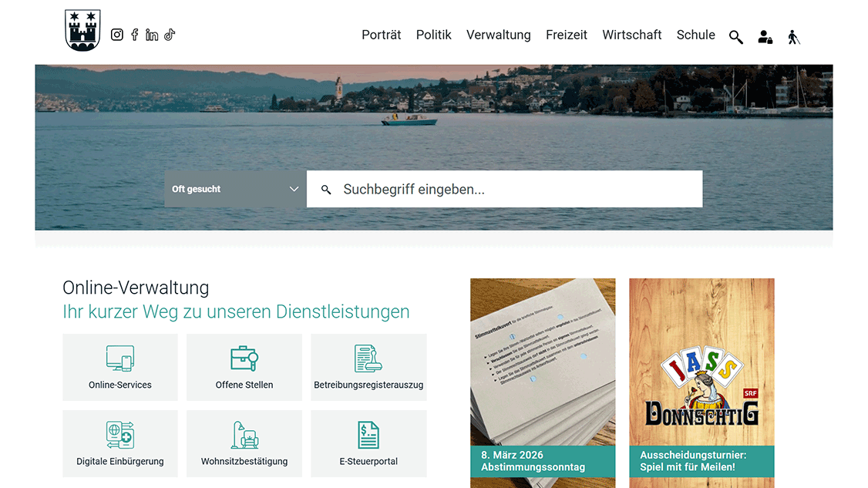This screenshot has height=488, width=868.
Task: Open the accessibility options icon
Action: coord(794,36)
